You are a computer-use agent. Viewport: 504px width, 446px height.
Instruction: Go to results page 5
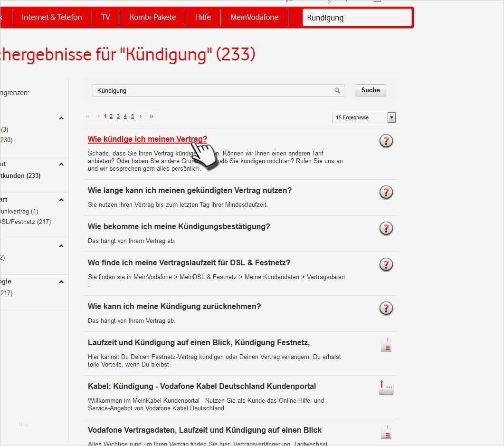[133, 116]
